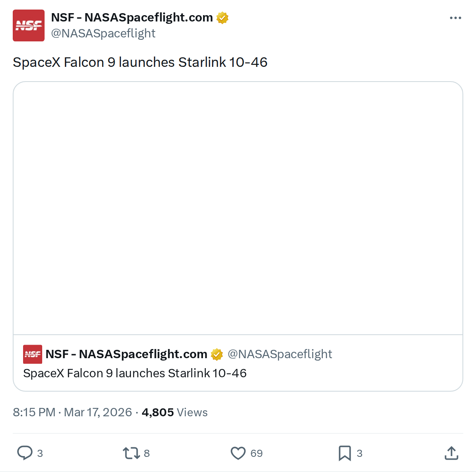Click the repost arrows icon

tap(131, 453)
